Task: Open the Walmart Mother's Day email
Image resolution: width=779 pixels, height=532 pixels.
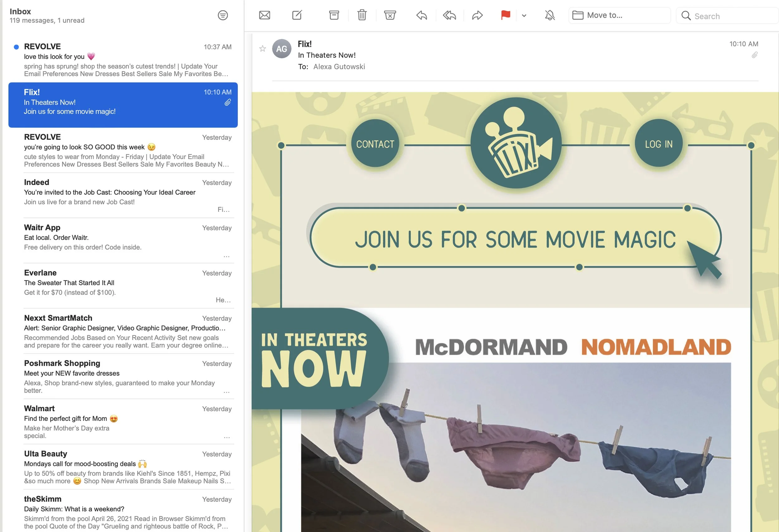Action: point(123,421)
